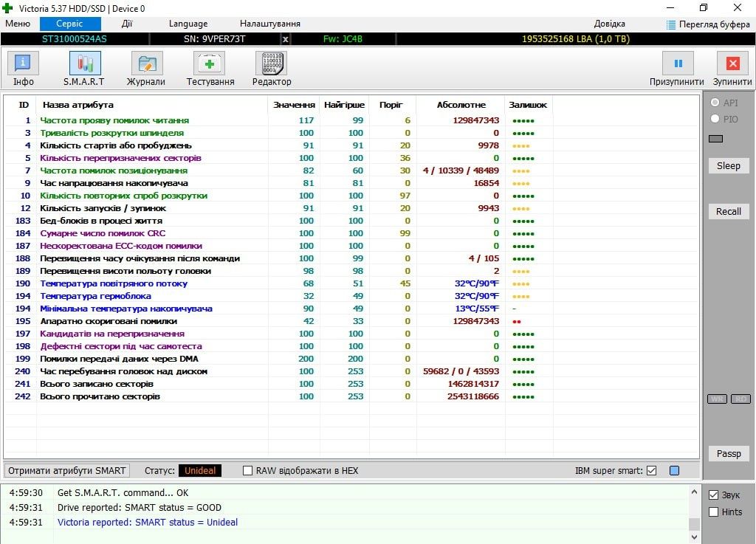Enable the Hints checkbox
This screenshot has width=756, height=544.
point(714,512)
